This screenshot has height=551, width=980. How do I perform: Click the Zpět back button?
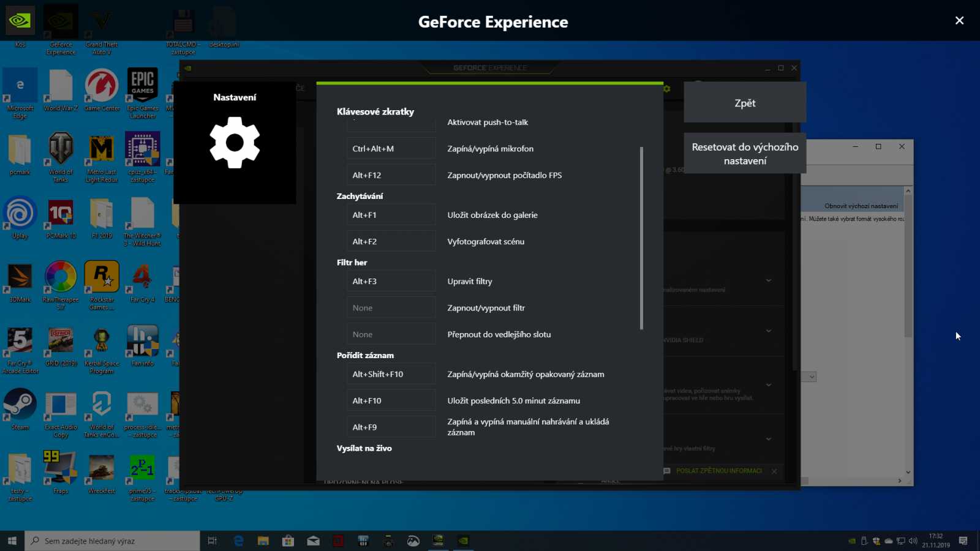(745, 103)
